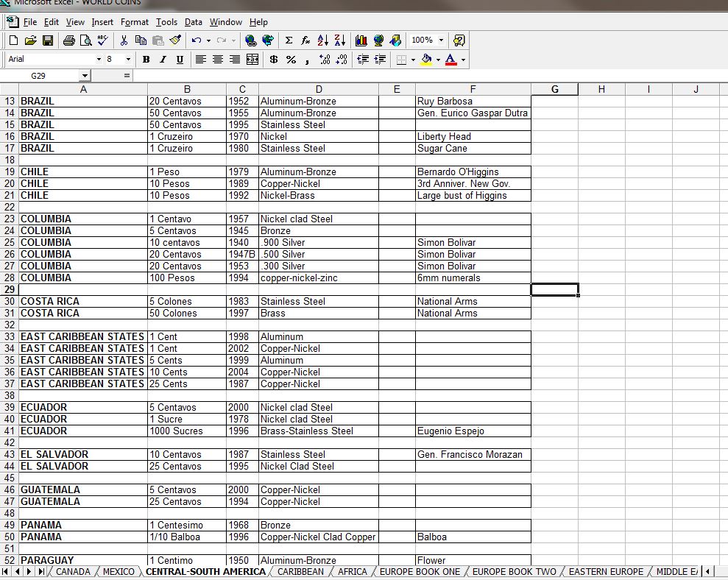Open Print Preview
728x580 pixels.
click(85, 40)
